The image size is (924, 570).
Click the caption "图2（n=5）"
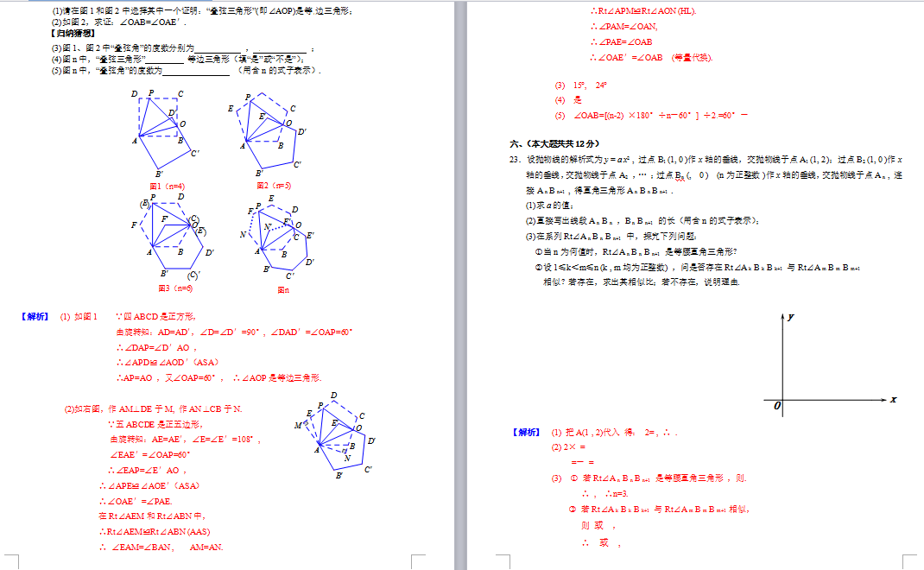[x=274, y=186]
